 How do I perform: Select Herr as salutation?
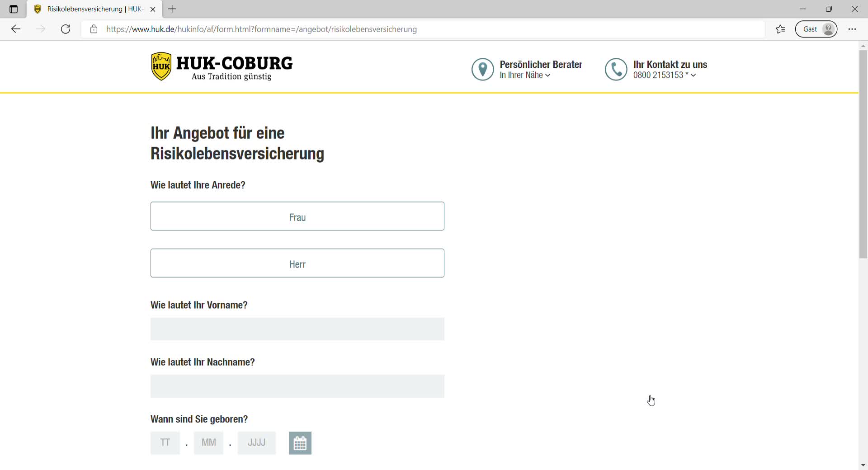tap(297, 263)
